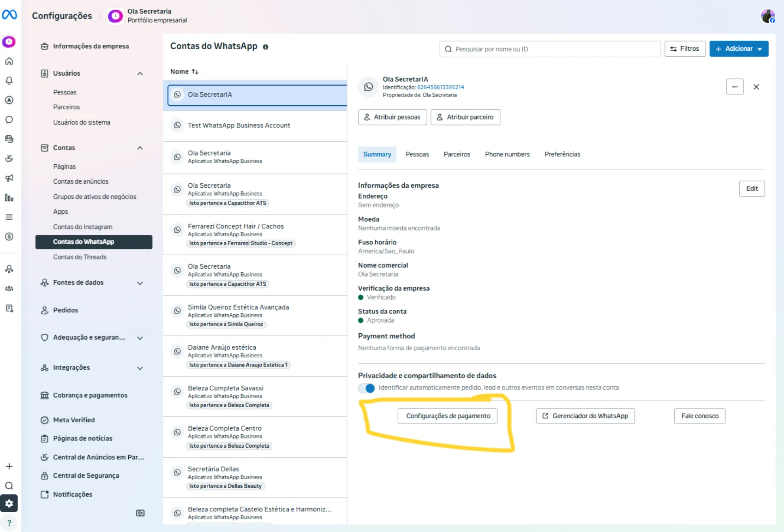Open the Adicionar dropdown arrow
Image resolution: width=784 pixels, height=532 pixels.
click(x=760, y=49)
